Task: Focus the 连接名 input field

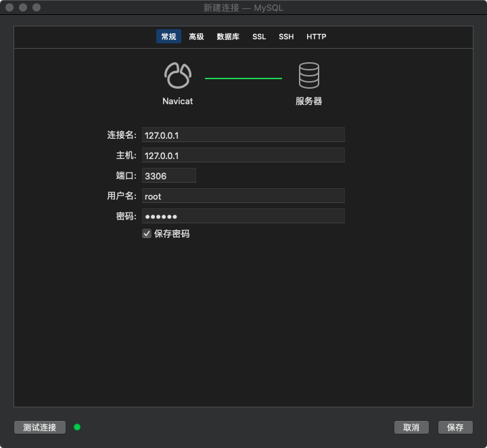Action: click(x=243, y=135)
